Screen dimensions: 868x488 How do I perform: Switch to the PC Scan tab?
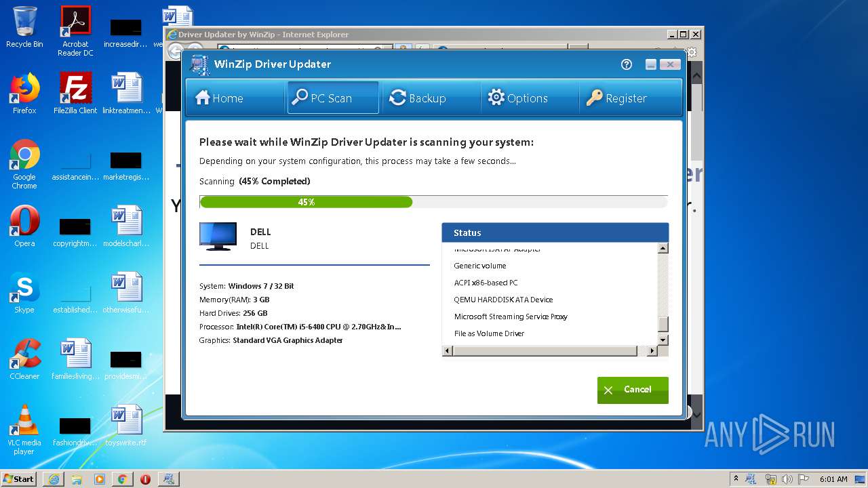tap(332, 98)
